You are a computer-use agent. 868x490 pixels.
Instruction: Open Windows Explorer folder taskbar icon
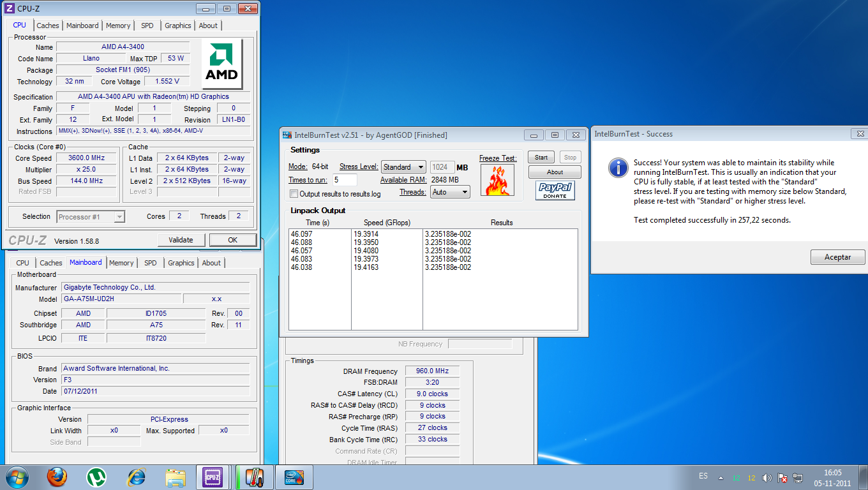[176, 477]
